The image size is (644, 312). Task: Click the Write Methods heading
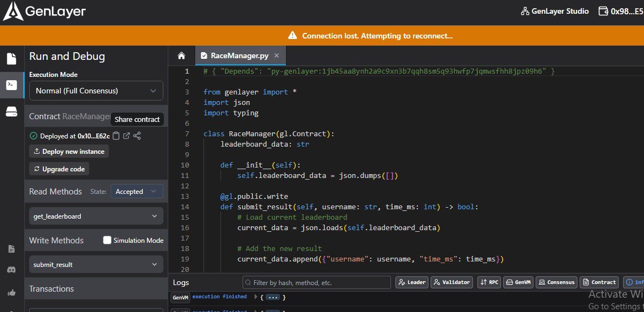click(x=56, y=240)
